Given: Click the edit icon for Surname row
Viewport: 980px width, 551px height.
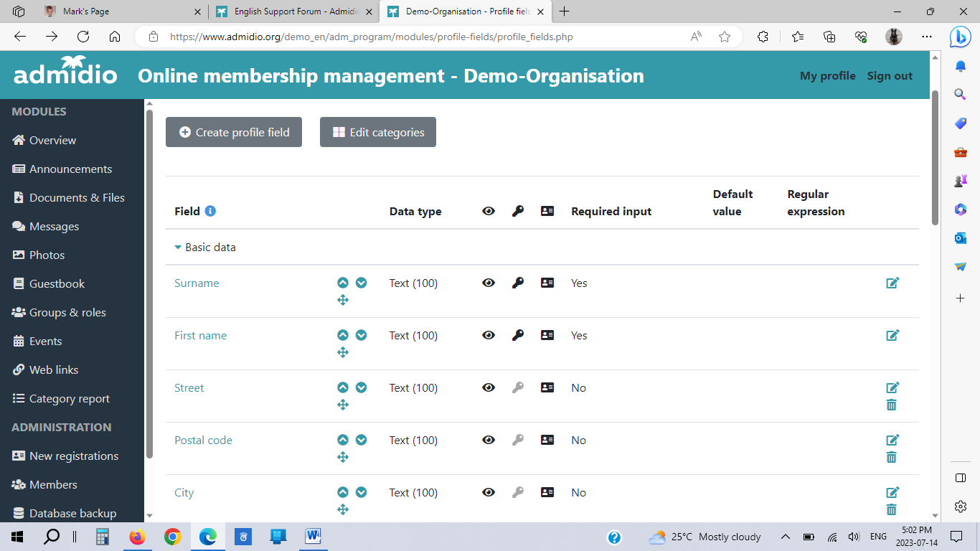Looking at the screenshot, I should [892, 283].
